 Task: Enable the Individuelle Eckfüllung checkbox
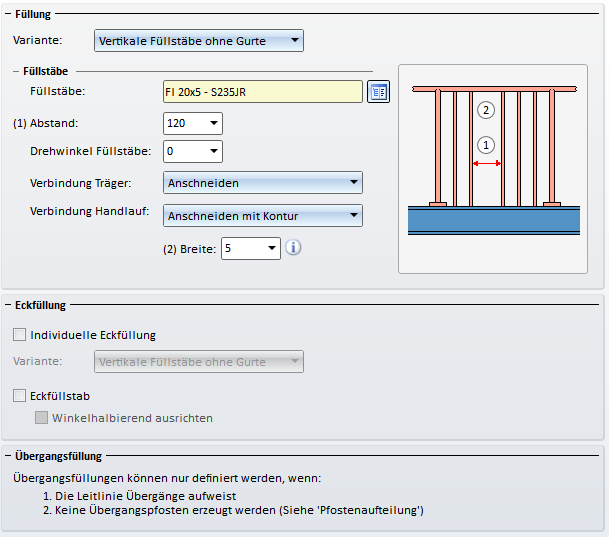tap(19, 335)
